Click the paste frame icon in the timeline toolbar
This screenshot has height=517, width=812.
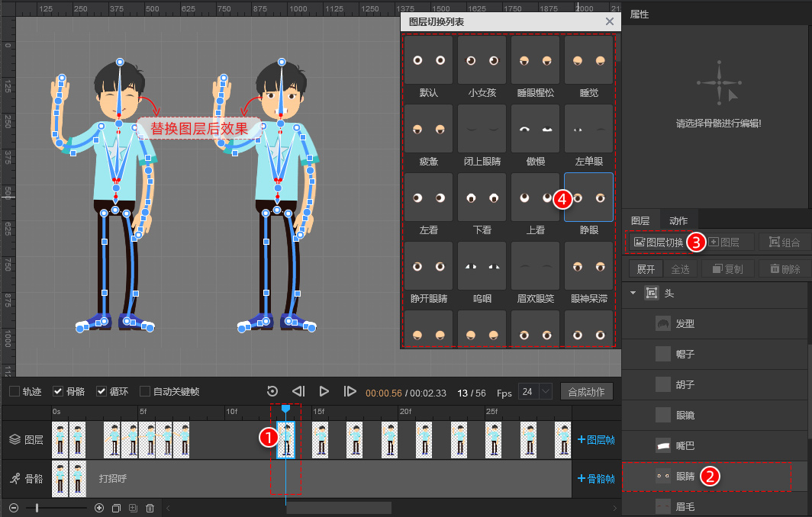coord(133,508)
